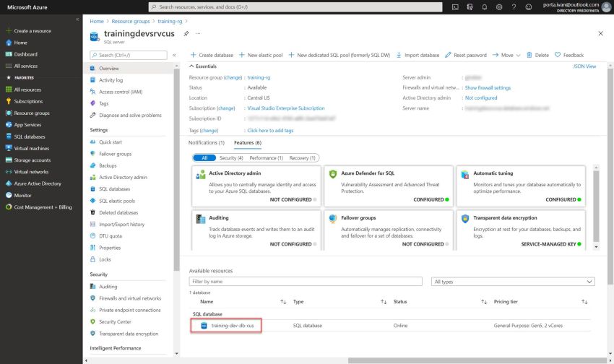Click the user account avatar
This screenshot has width=614, height=364.
click(x=607, y=7)
